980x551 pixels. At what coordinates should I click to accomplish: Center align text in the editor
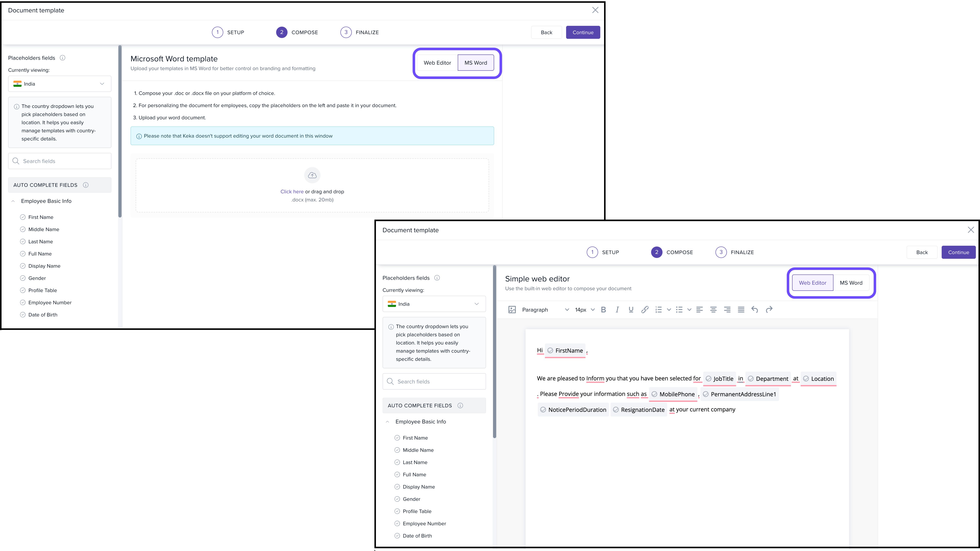click(713, 310)
